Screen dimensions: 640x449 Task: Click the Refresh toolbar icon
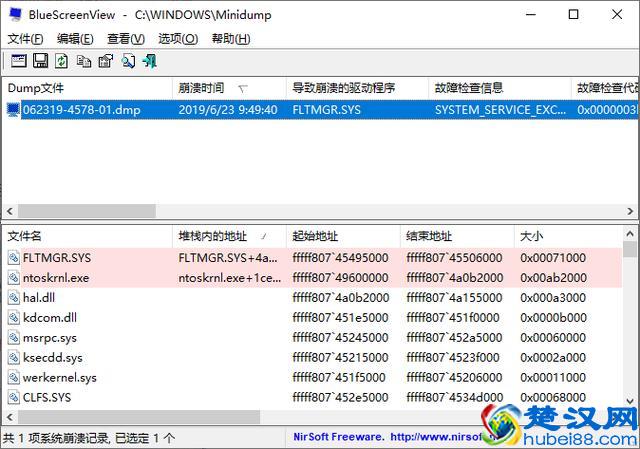pyautogui.click(x=62, y=61)
